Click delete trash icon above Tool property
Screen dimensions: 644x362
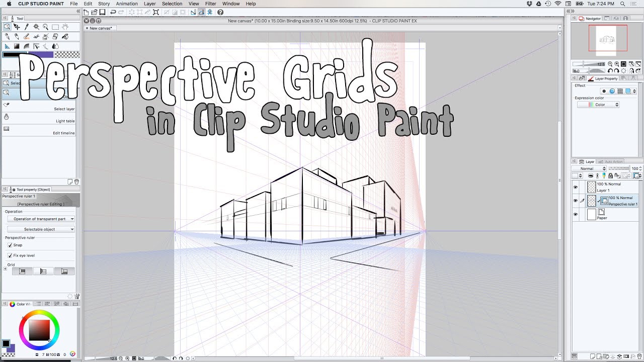tap(76, 182)
